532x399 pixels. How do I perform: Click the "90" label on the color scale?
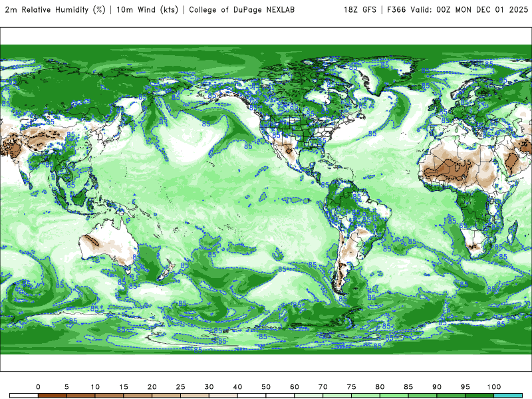click(x=437, y=387)
